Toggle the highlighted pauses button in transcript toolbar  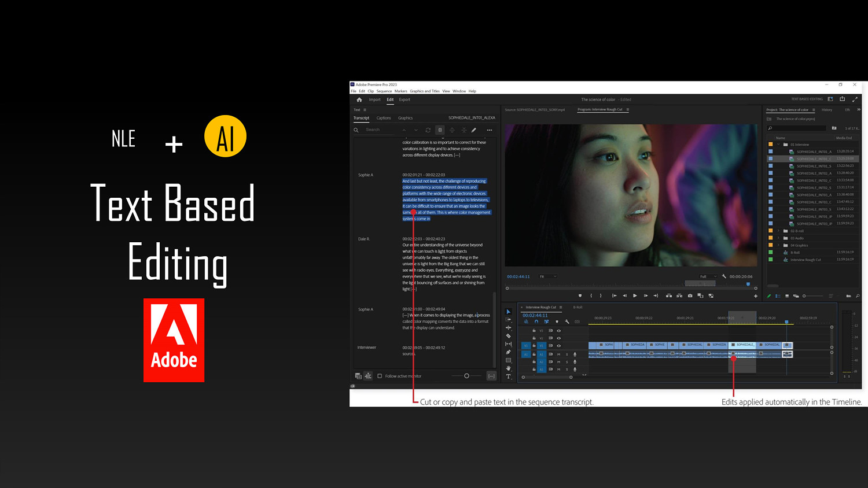coord(440,130)
